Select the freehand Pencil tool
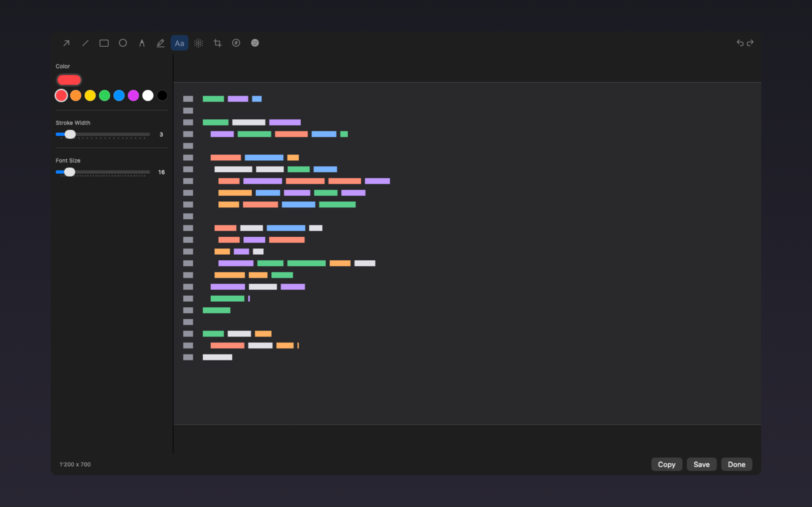This screenshot has height=507, width=812. pos(160,43)
